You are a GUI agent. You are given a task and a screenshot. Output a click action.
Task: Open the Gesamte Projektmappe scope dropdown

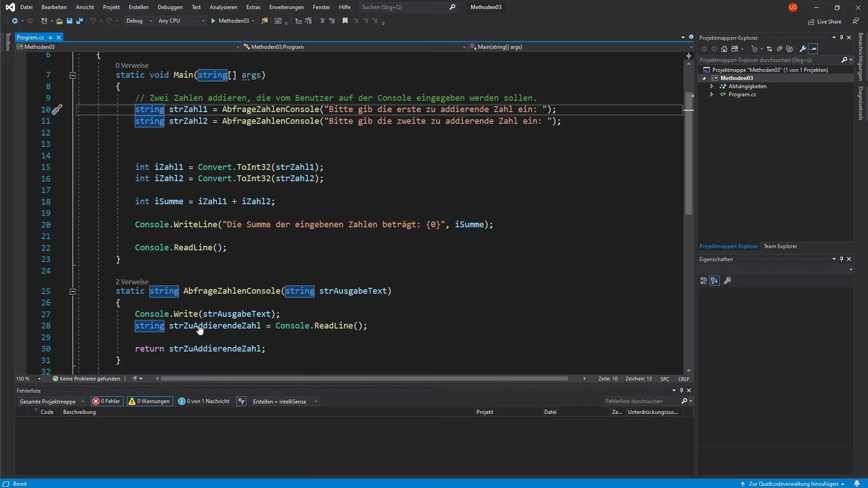tap(52, 401)
